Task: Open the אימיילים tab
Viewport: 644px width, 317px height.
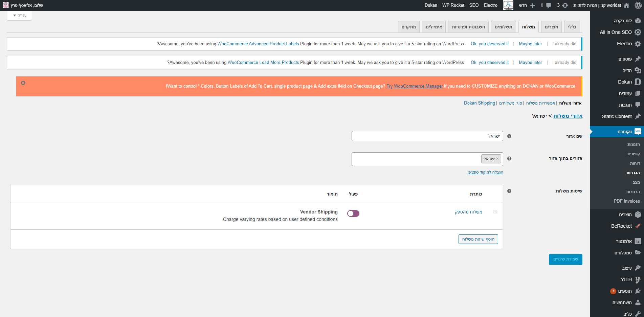Action: pos(434,27)
